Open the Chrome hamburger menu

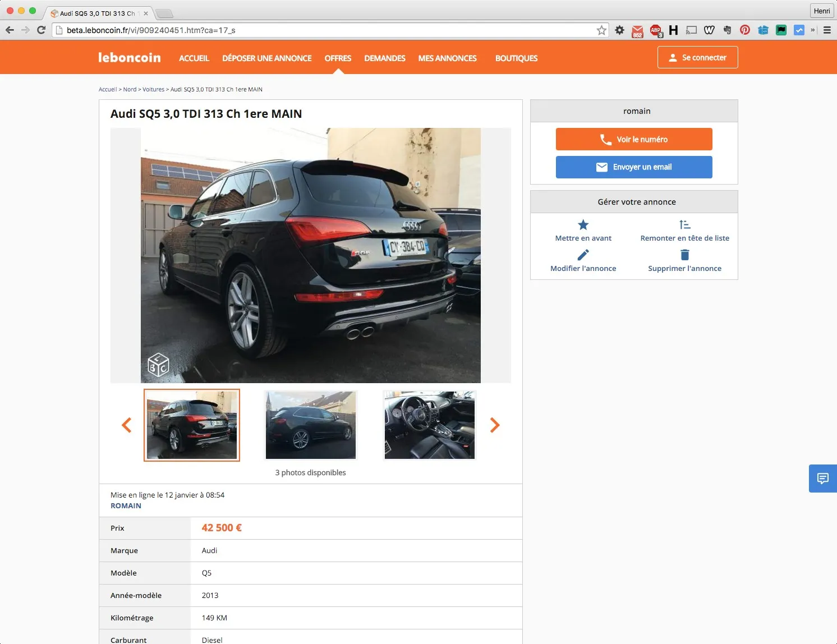coord(827,30)
